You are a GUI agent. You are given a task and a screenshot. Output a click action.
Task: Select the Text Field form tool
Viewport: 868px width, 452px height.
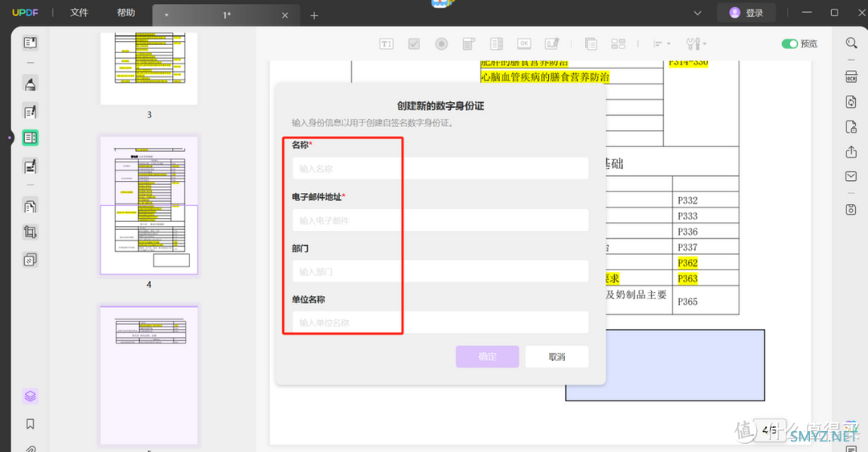pos(387,43)
